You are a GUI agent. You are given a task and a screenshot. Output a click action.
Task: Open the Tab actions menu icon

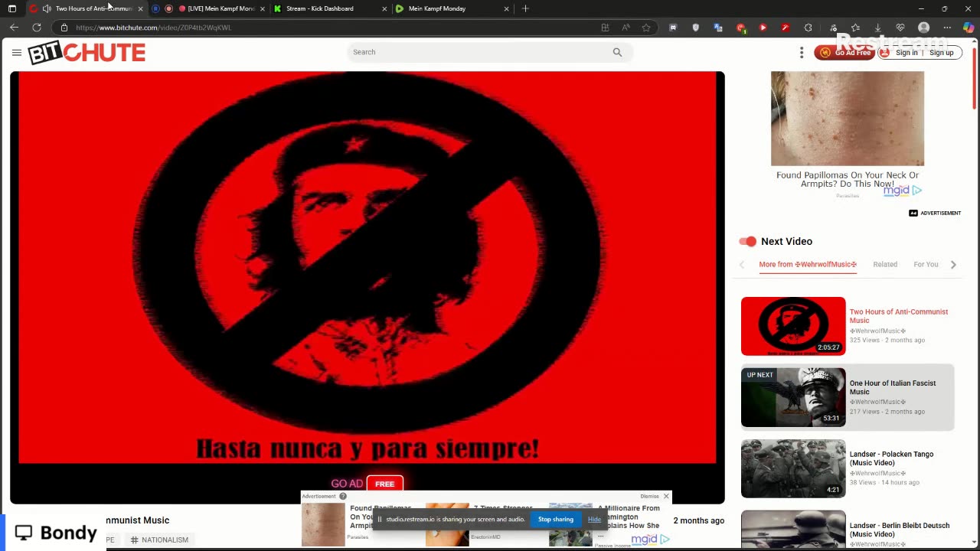(x=11, y=8)
